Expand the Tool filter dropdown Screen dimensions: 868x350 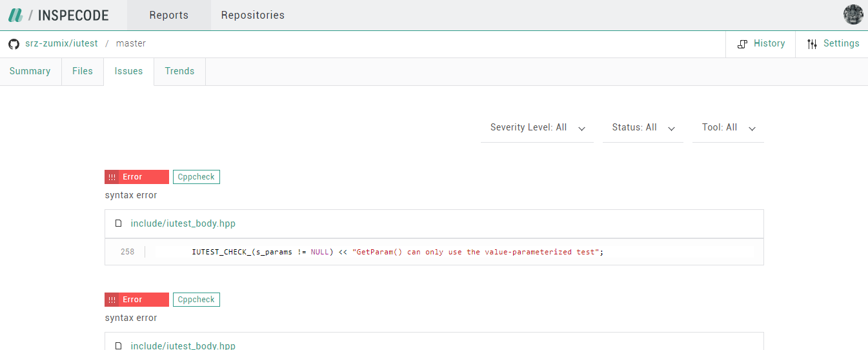click(x=728, y=128)
